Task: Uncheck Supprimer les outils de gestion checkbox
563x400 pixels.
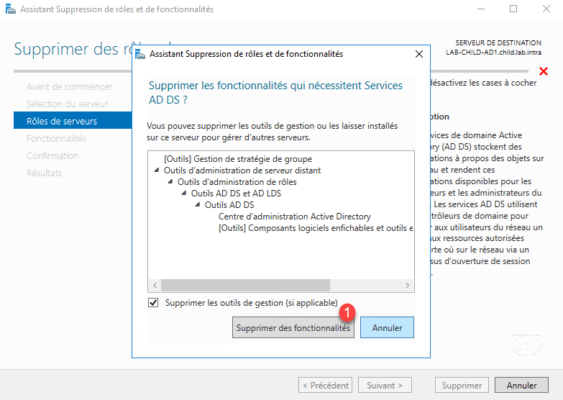Action: coord(153,303)
